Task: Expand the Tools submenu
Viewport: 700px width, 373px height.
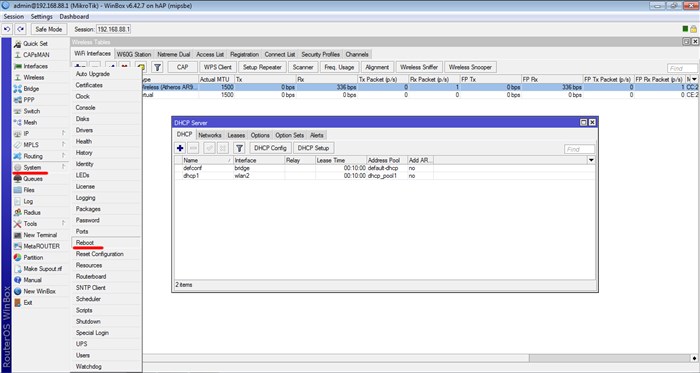Action: tap(40, 224)
